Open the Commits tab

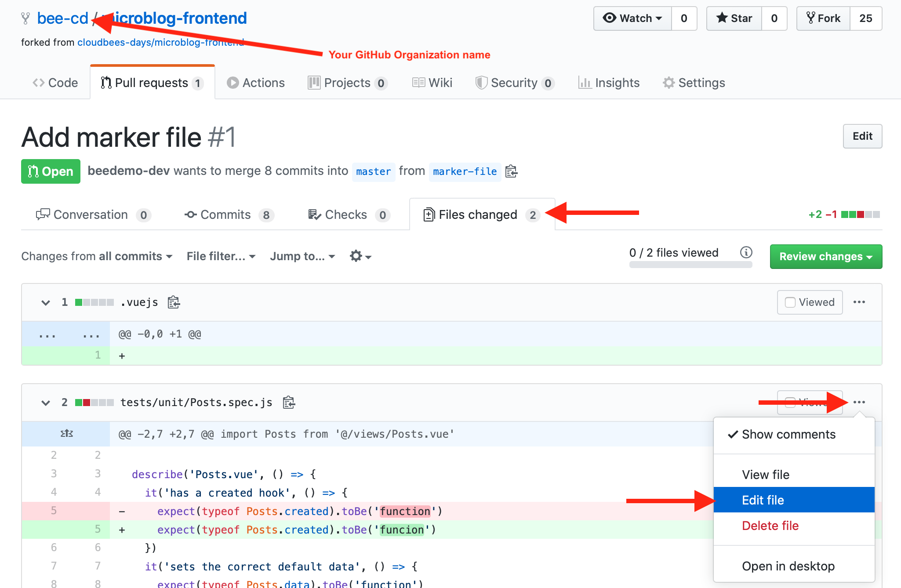click(x=229, y=214)
